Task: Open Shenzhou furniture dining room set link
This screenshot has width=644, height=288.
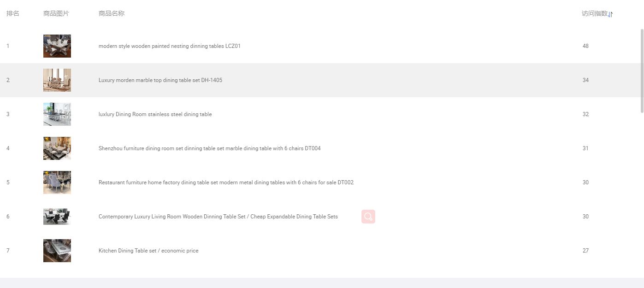Action: pos(209,148)
